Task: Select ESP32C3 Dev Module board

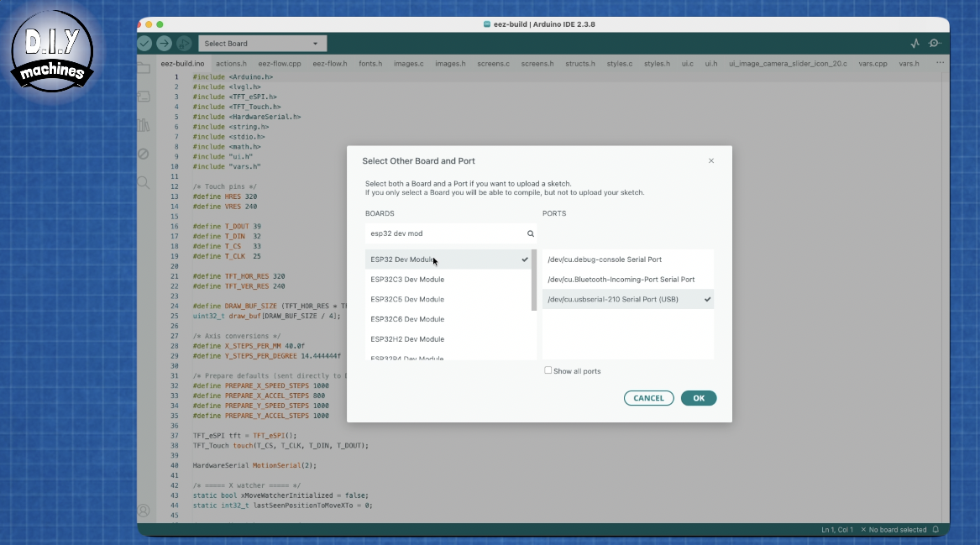Action: click(448, 280)
